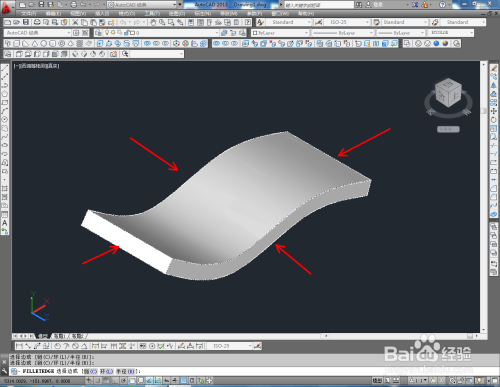Toggle layer 0 lock padlock icon
This screenshot has width=500, height=387.
127,33
